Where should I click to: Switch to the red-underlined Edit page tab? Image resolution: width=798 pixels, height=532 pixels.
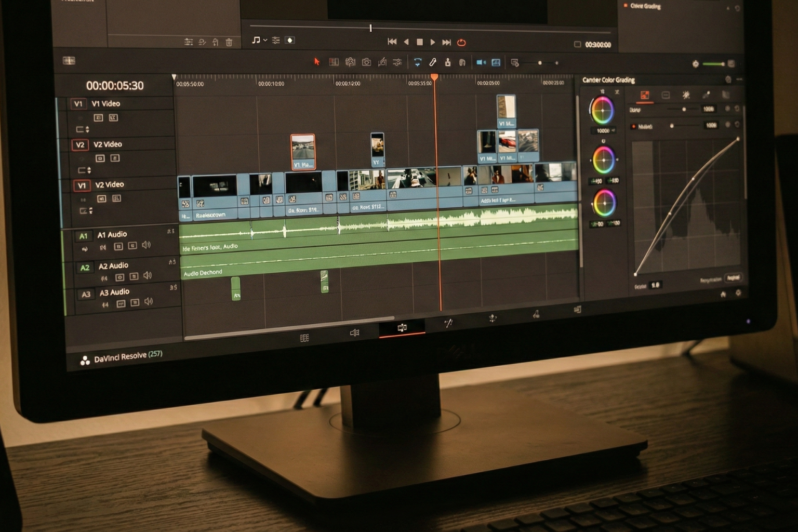402,328
